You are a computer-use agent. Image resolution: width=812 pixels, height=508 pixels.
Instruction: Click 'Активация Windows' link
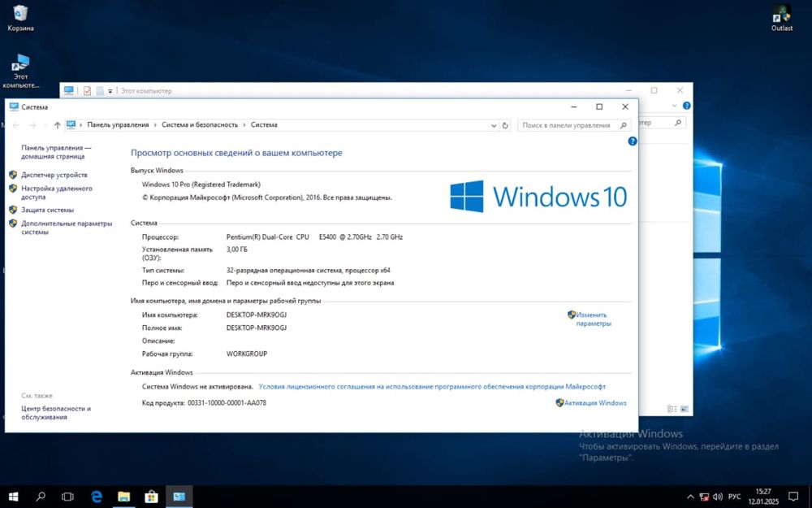click(595, 403)
